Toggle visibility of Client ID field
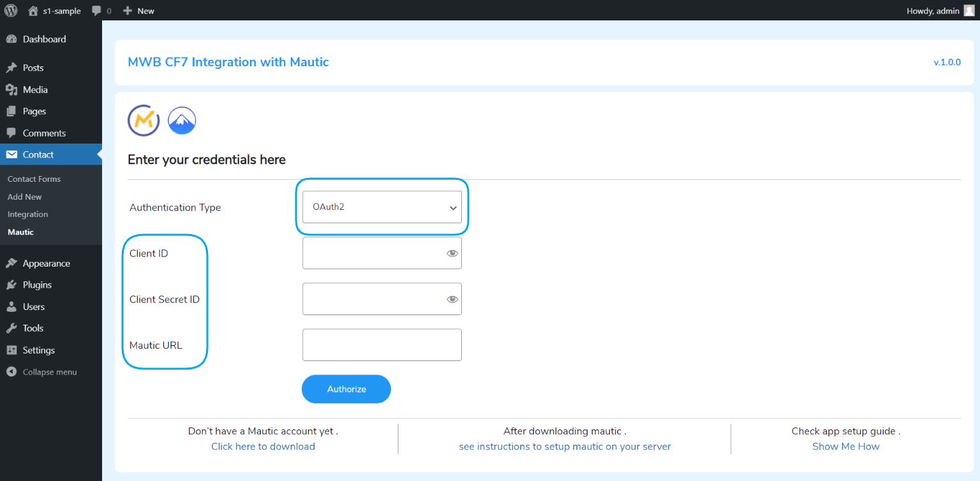The height and width of the screenshot is (481, 980). coord(452,253)
